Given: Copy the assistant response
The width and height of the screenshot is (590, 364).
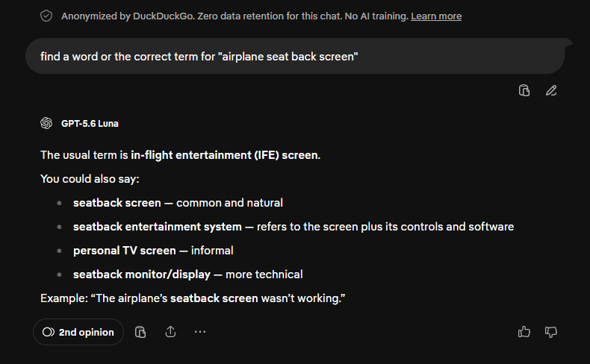Looking at the screenshot, I should [x=140, y=332].
